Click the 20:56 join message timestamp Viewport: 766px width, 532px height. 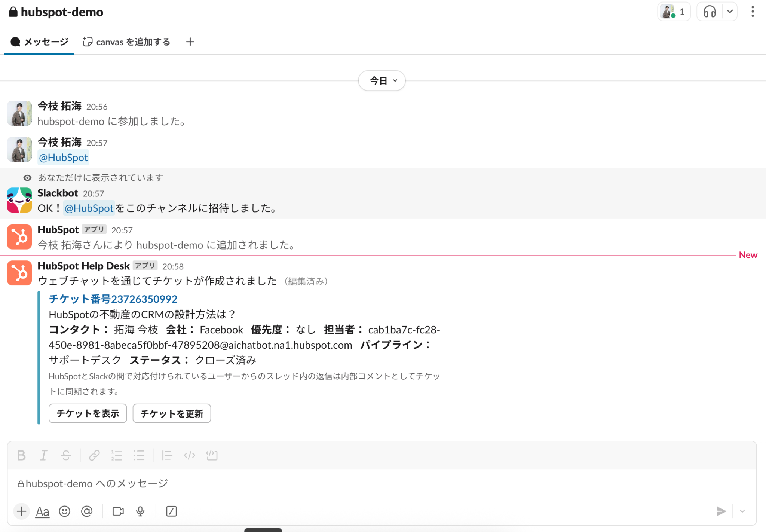(x=97, y=107)
